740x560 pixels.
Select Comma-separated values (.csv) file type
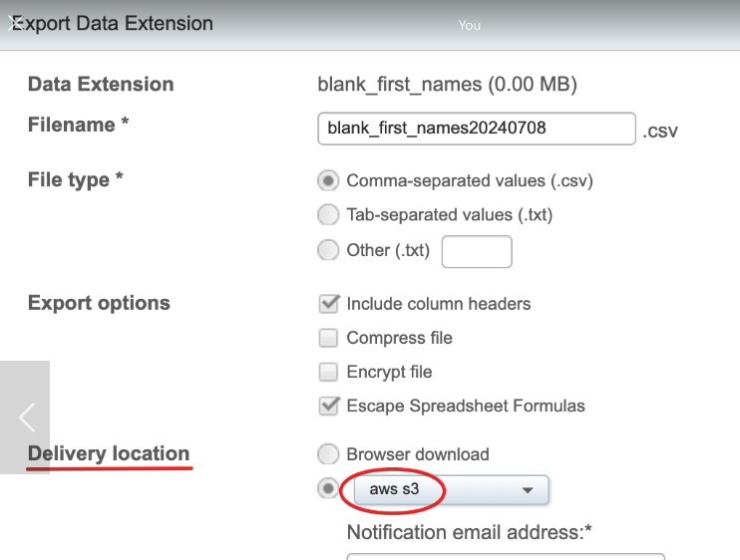[x=328, y=181]
